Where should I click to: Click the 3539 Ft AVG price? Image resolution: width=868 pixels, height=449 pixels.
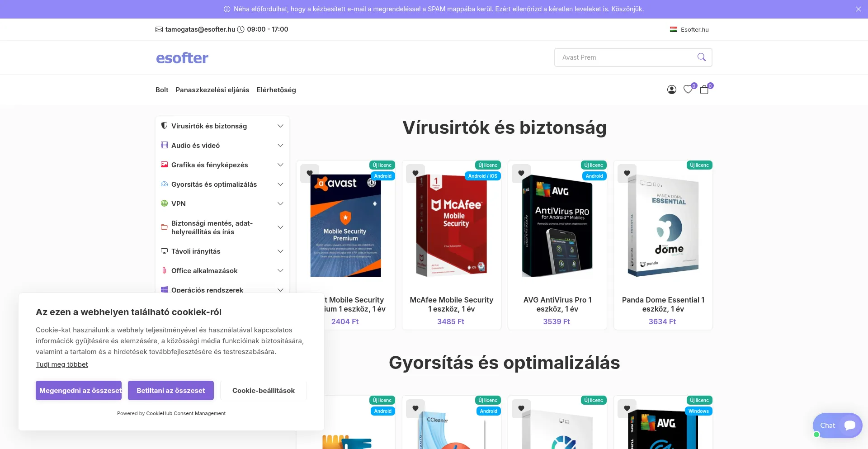point(557,321)
